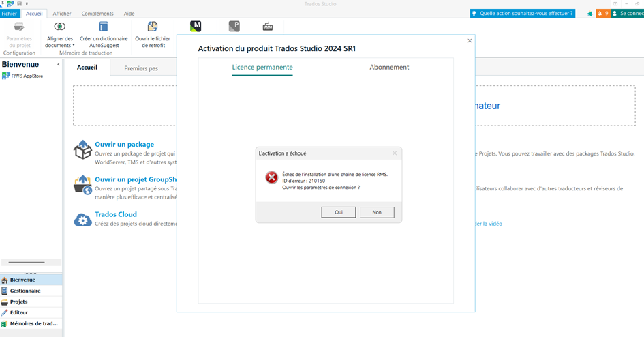The image size is (644, 337).
Task: Collapse the Bienvenue navigation pane chevron
Action: point(58,65)
